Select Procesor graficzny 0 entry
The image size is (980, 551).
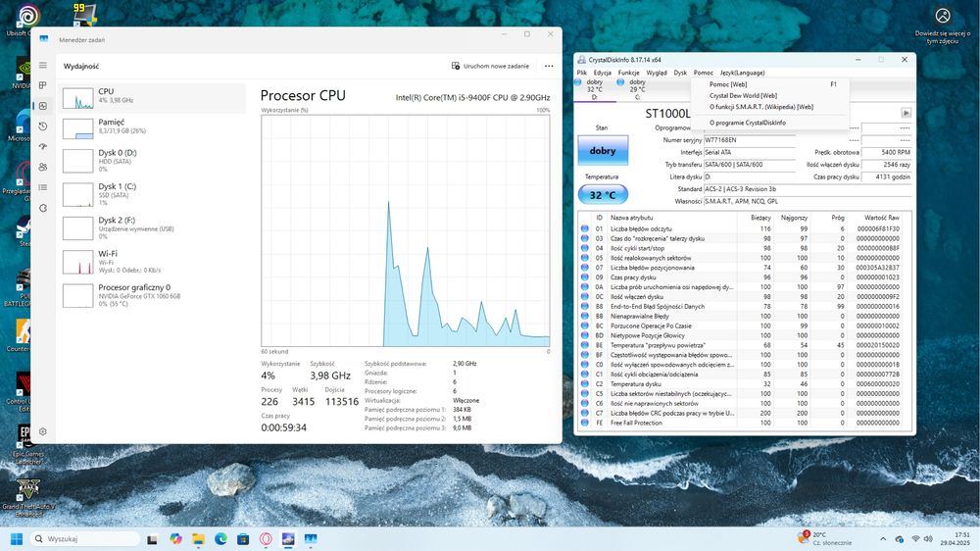[x=153, y=295]
